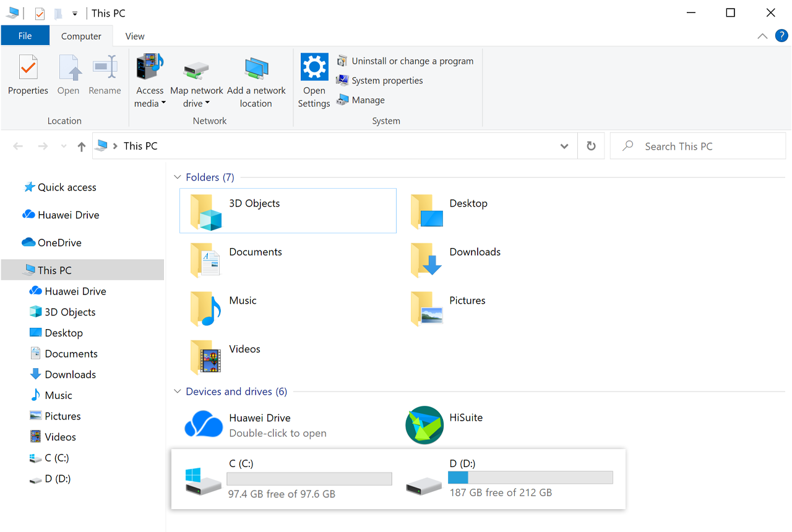Open the HiSuite device icon
The height and width of the screenshot is (532, 792).
tap(424, 425)
